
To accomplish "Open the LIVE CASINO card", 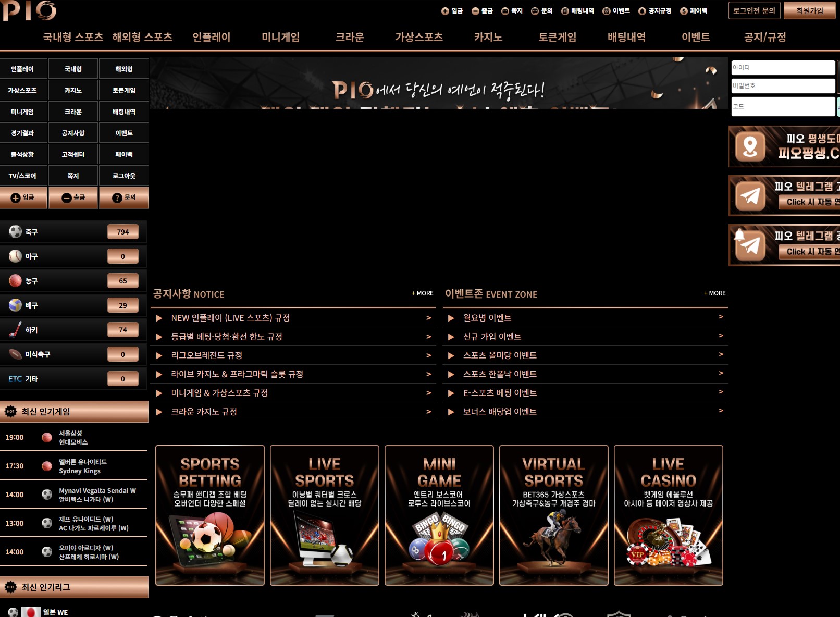I will [x=668, y=515].
